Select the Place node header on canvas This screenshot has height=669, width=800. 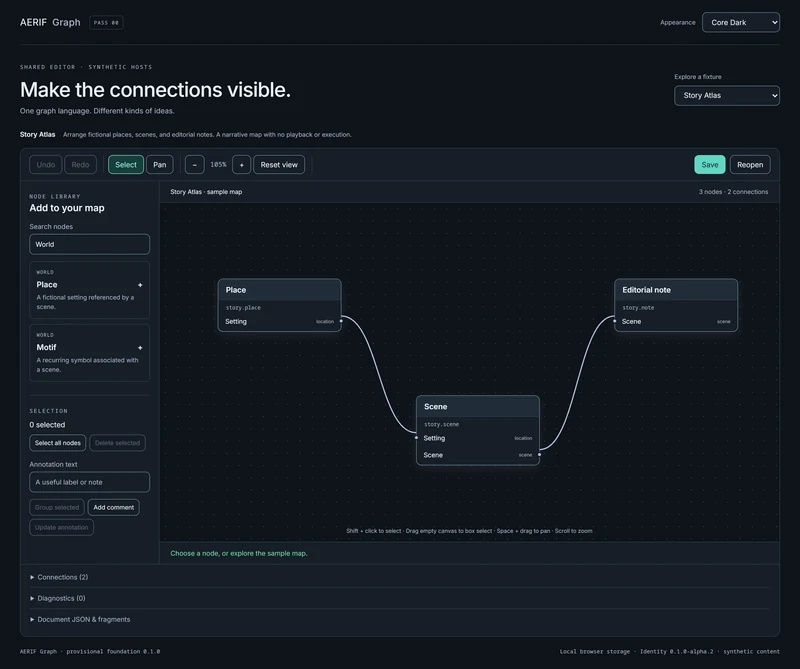[x=280, y=290]
